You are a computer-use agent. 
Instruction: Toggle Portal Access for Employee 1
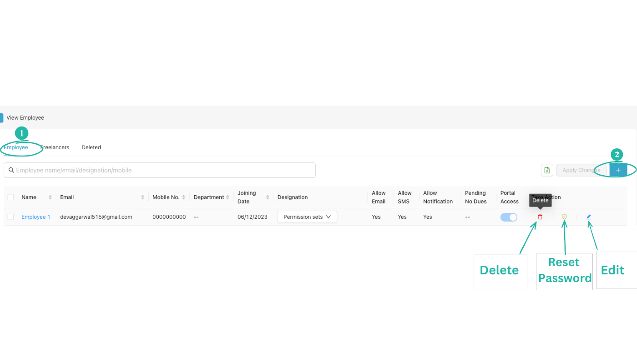509,217
